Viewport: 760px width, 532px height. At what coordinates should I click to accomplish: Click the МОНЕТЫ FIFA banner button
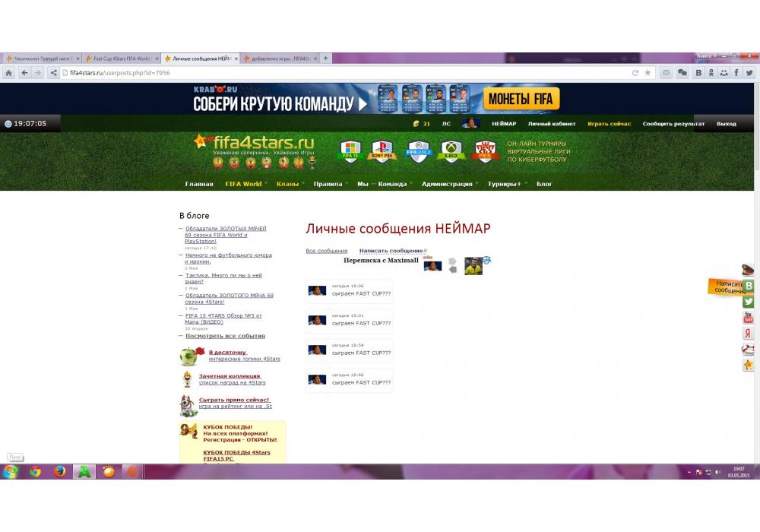tap(521, 99)
